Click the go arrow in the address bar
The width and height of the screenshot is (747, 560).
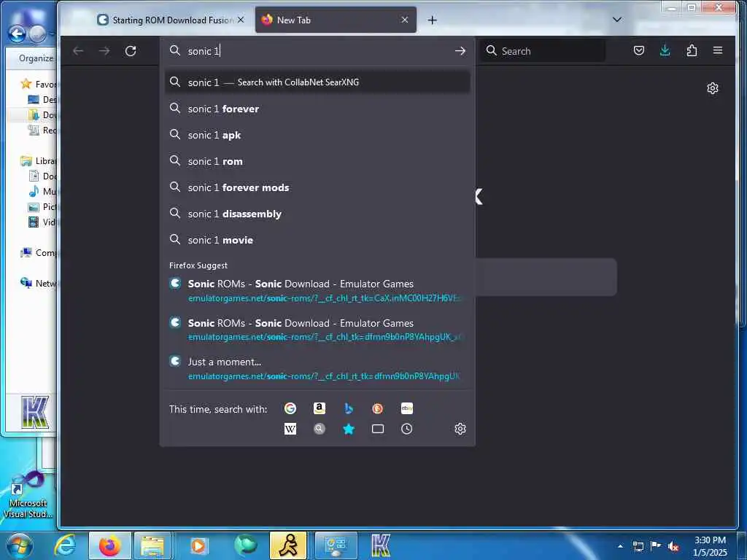click(460, 51)
